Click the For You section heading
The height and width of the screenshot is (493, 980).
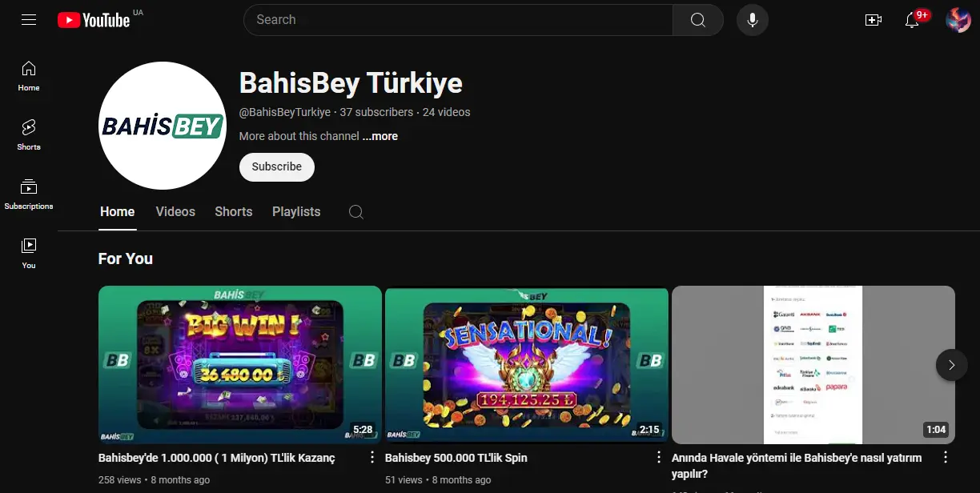pos(126,259)
